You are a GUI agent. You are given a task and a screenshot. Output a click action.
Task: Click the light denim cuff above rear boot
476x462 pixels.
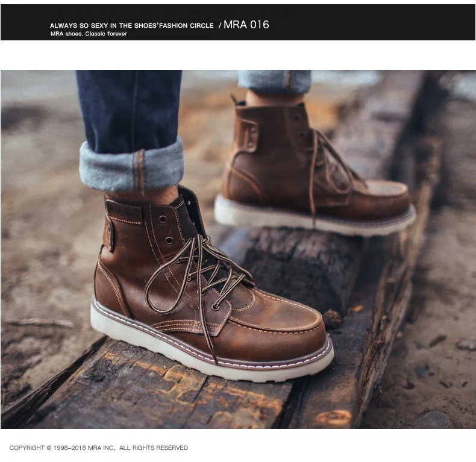(274, 81)
